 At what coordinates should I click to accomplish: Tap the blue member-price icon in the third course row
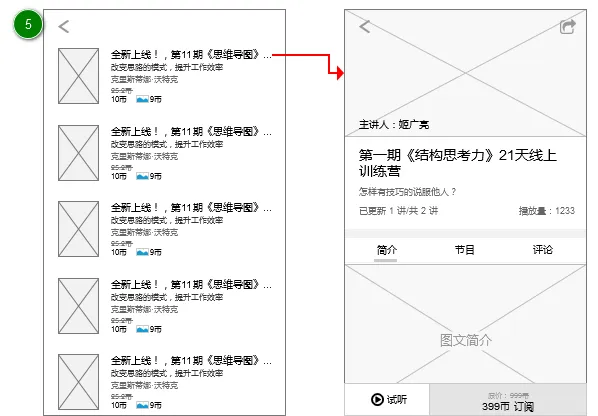(x=142, y=252)
